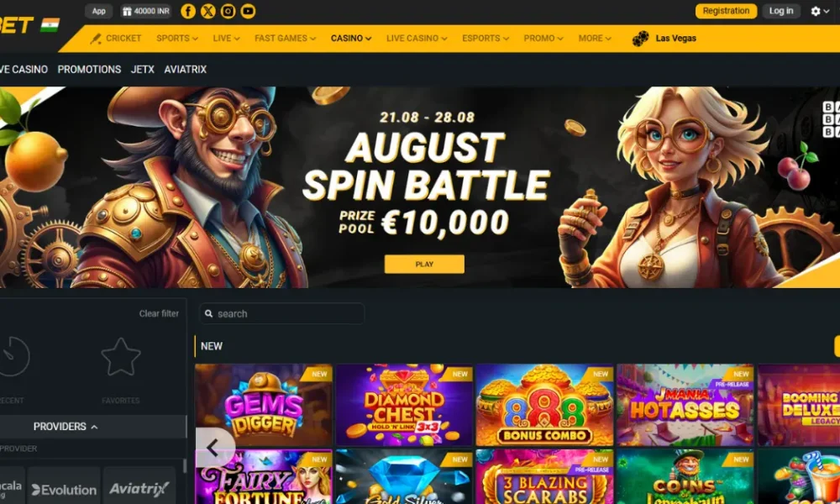Image resolution: width=840 pixels, height=504 pixels.
Task: Click the Las Vegas dice icon
Action: point(640,39)
